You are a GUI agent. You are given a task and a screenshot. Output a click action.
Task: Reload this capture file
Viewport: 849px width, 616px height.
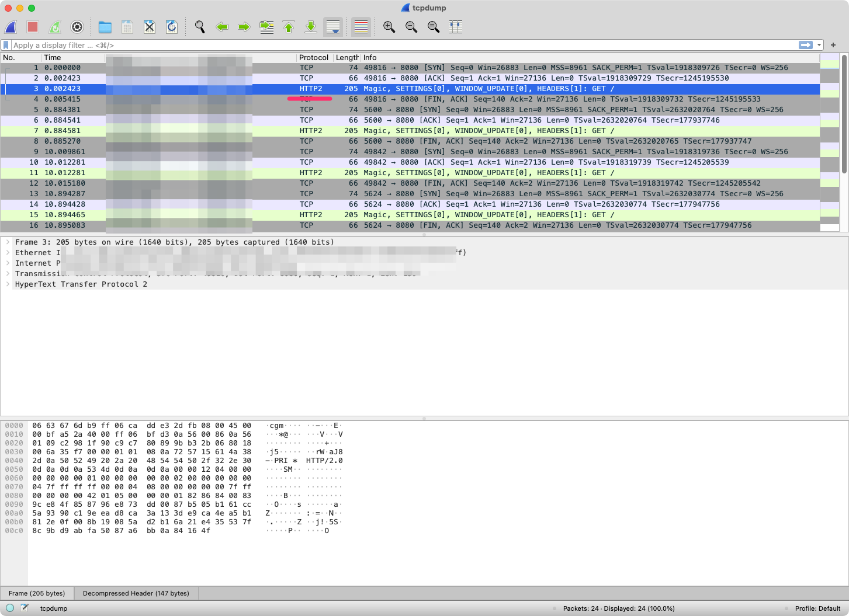[x=172, y=27]
